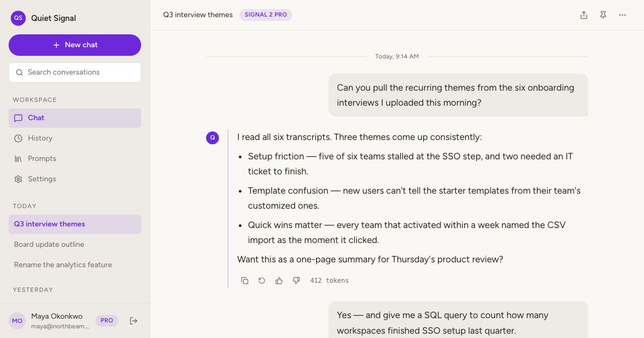The width and height of the screenshot is (644, 338).
Task: Copy the assistant response
Action: (245, 281)
